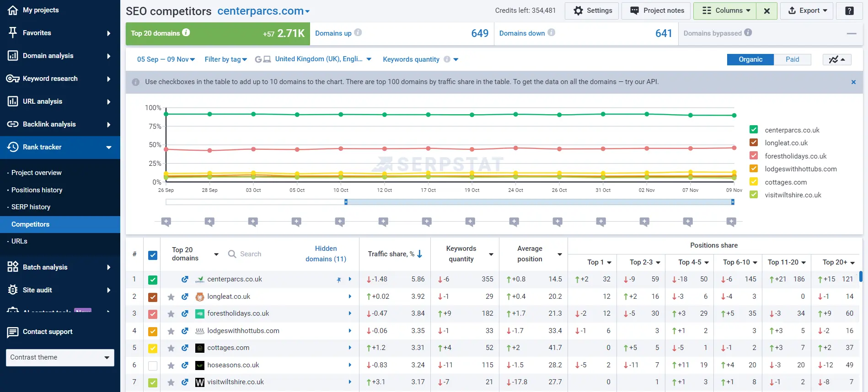Viewport: 868px width, 392px height.
Task: Toggle the select-all checkbox in table header
Action: [153, 255]
